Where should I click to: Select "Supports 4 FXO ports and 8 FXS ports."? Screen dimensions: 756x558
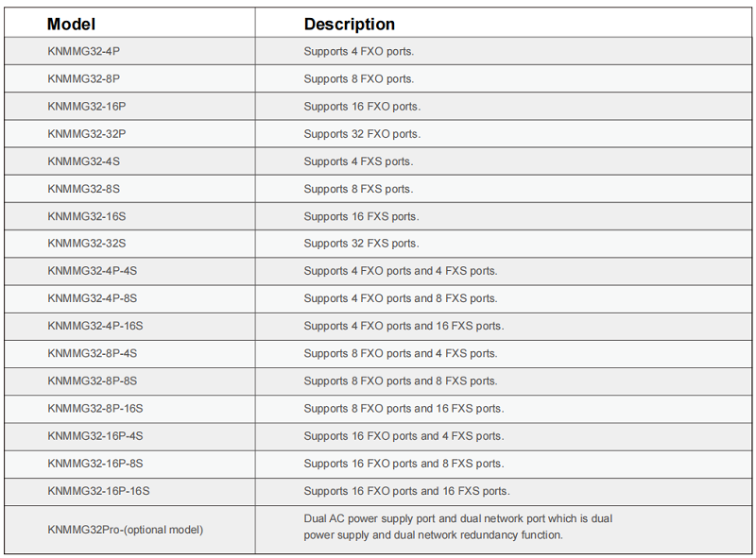400,298
